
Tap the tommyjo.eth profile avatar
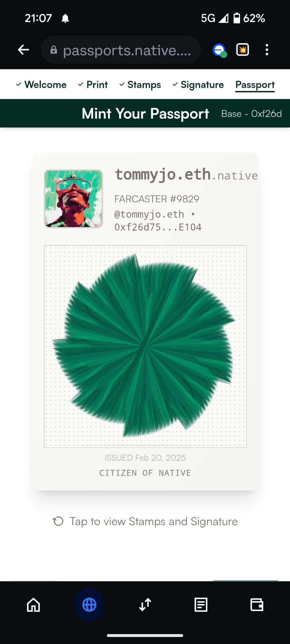[73, 199]
